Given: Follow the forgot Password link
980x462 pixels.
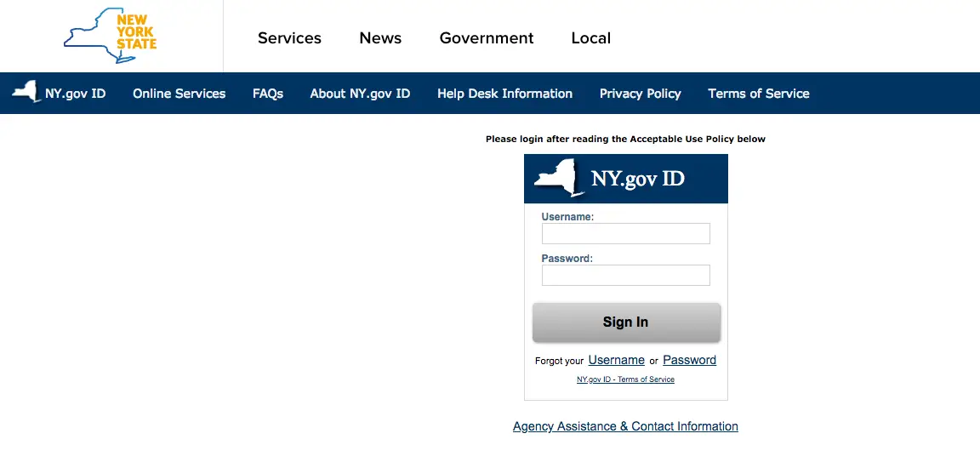Looking at the screenshot, I should tap(689, 360).
